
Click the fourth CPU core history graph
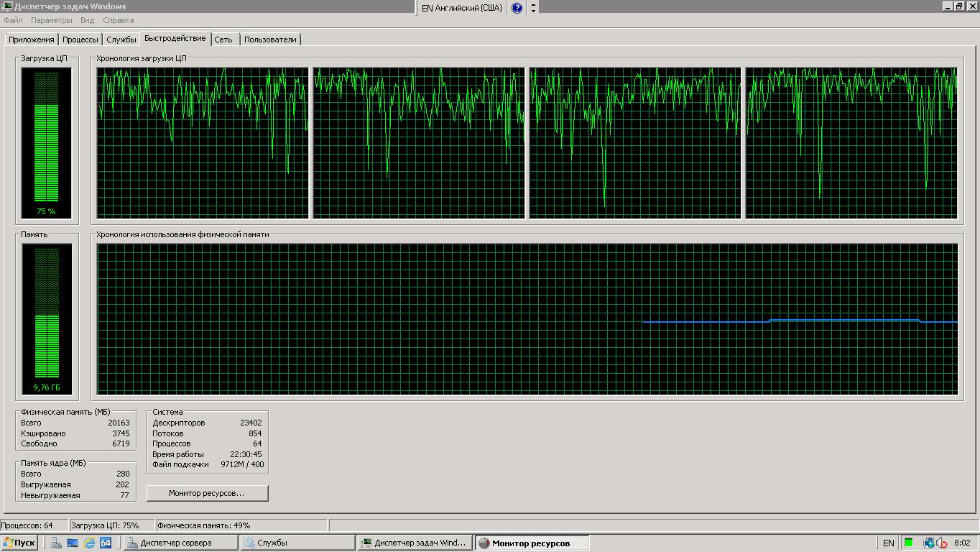click(851, 142)
